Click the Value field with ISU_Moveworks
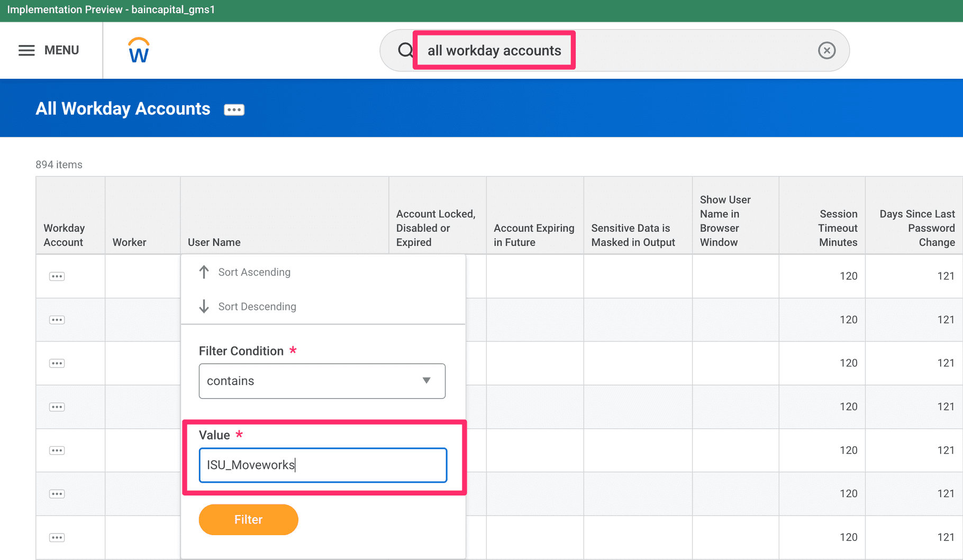 point(323,465)
